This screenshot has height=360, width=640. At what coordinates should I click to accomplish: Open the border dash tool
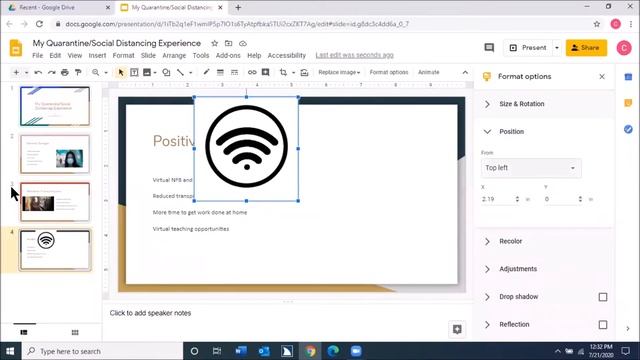(x=234, y=72)
